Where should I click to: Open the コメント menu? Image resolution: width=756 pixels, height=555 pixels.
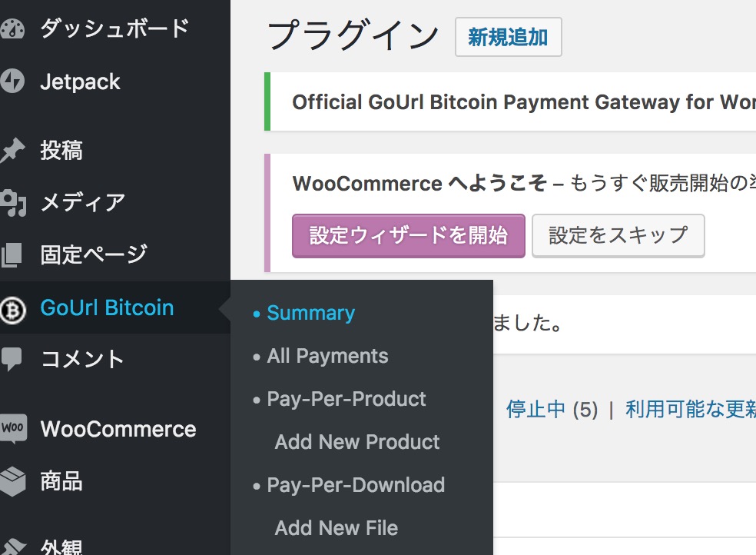[82, 359]
